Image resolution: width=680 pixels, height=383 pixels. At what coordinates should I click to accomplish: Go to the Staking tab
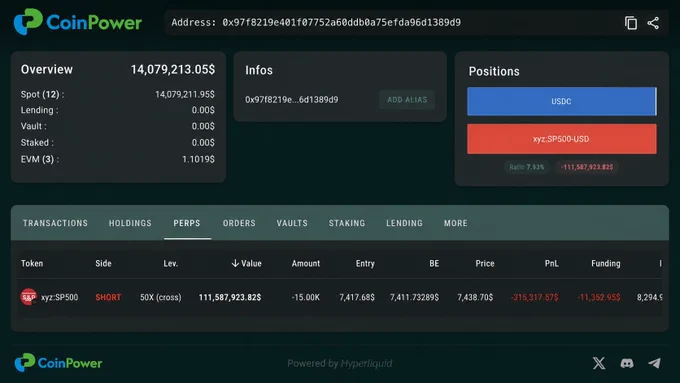pyautogui.click(x=347, y=223)
